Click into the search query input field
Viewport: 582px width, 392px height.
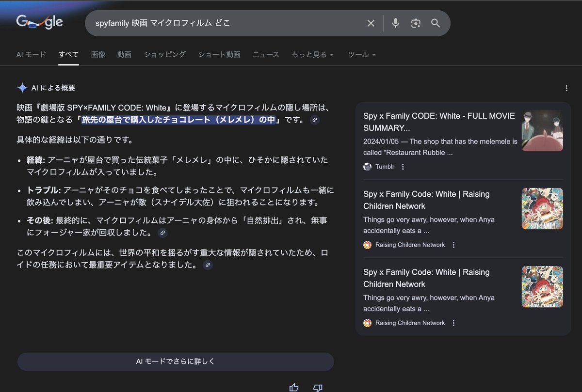pos(223,23)
